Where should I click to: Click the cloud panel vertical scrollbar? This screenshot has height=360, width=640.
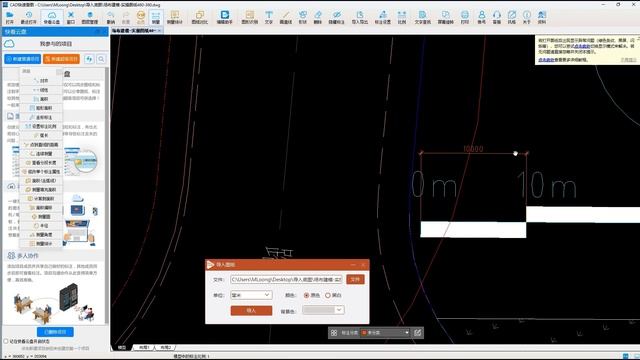pyautogui.click(x=107, y=196)
